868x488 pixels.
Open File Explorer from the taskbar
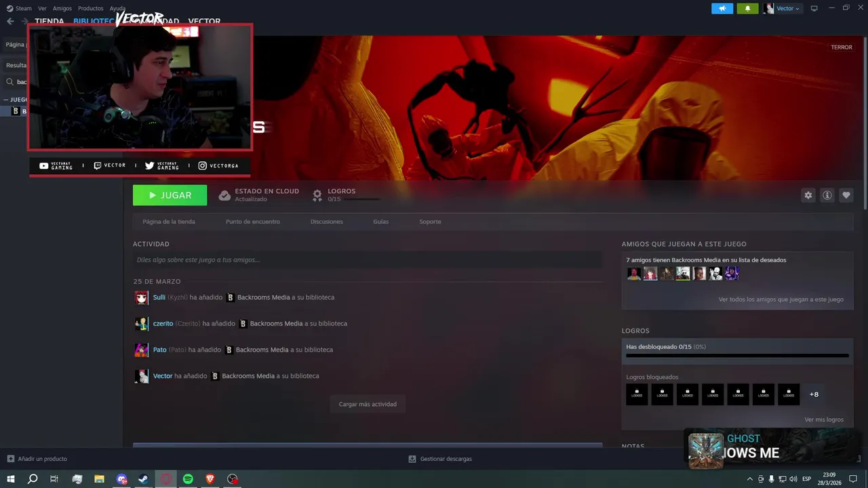[99, 479]
